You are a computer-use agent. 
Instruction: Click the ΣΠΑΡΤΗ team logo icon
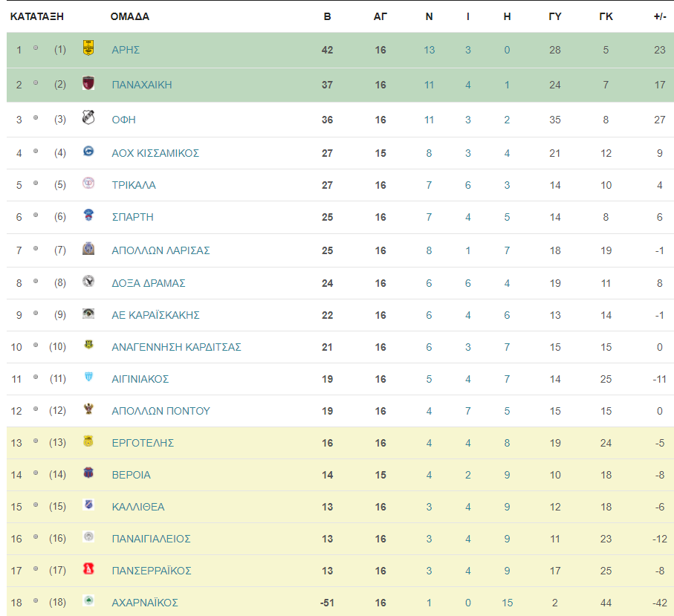tap(88, 215)
